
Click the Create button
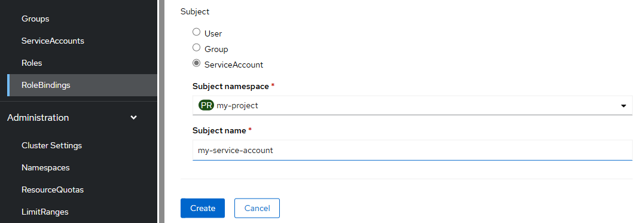(x=203, y=208)
